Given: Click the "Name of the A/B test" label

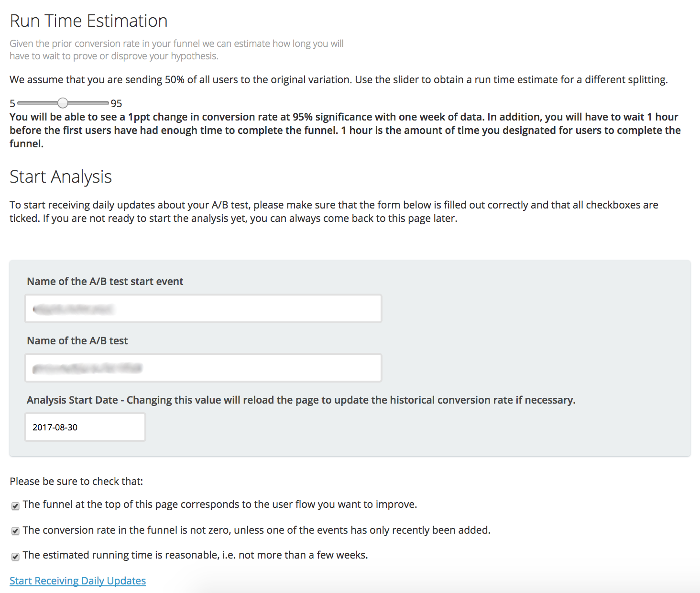Looking at the screenshot, I should (x=77, y=340).
